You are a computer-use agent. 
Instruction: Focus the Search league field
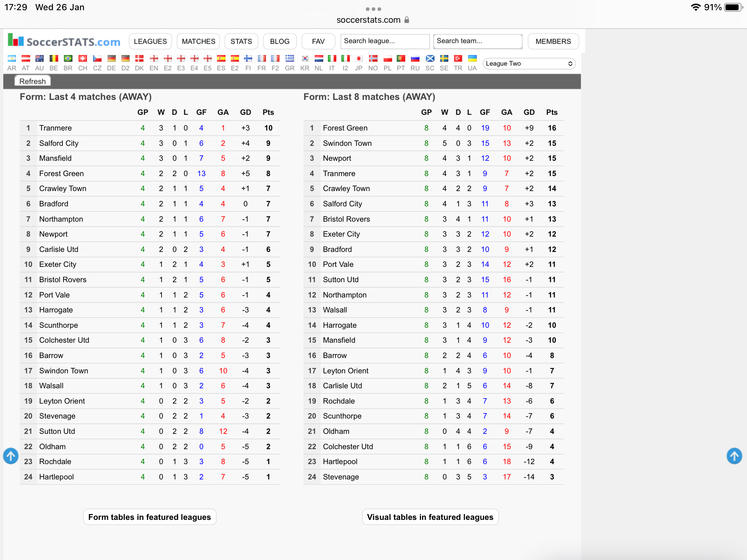pos(385,41)
